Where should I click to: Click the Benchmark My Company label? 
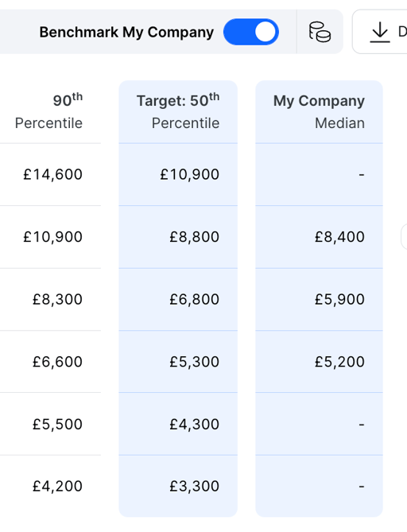click(x=126, y=33)
